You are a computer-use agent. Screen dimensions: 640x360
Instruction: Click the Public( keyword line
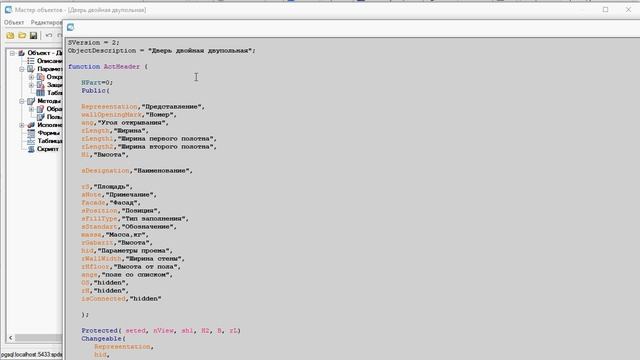coord(96,91)
